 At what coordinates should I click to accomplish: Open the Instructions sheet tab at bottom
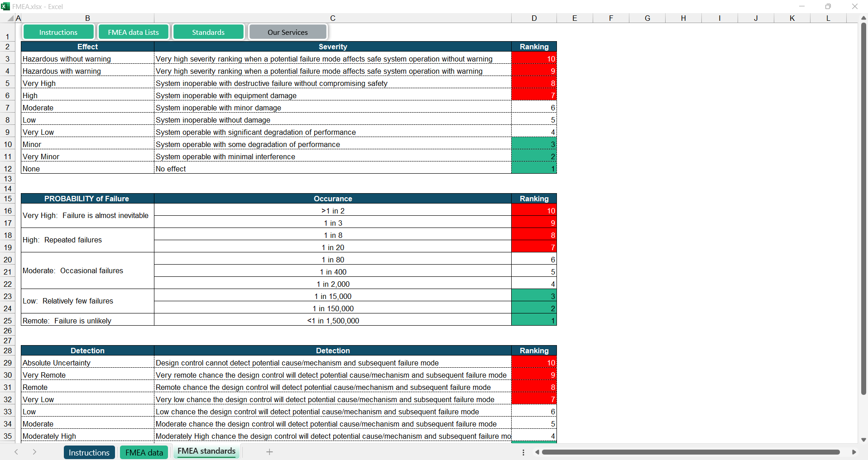click(x=89, y=452)
